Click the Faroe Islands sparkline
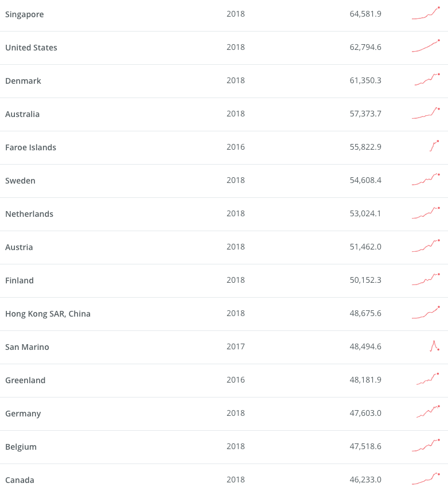The width and height of the screenshot is (448, 491). coord(434,146)
